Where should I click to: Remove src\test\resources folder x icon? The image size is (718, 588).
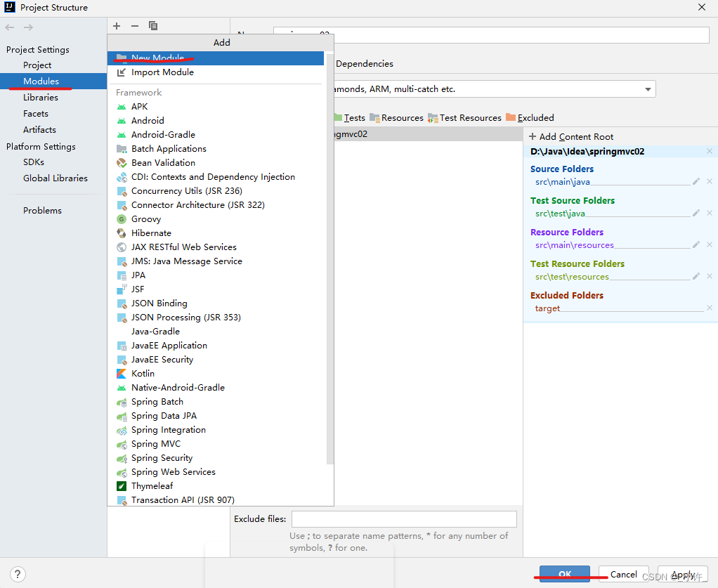(710, 276)
